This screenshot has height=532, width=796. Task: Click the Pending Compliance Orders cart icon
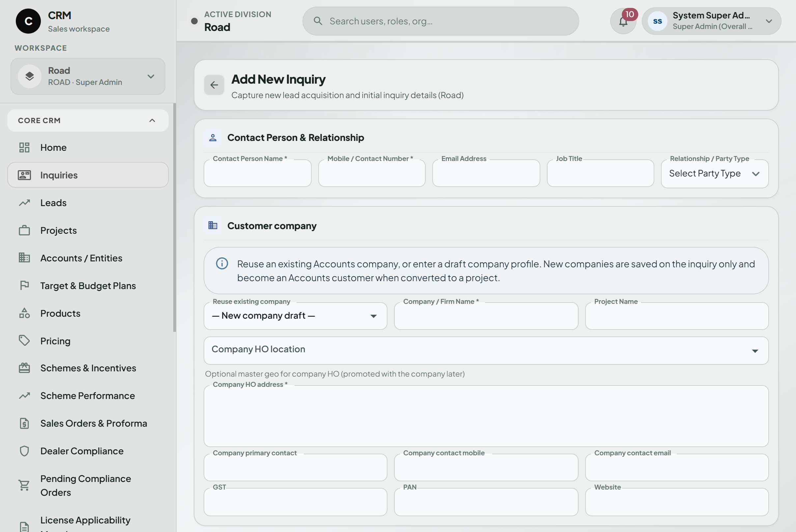click(x=24, y=486)
